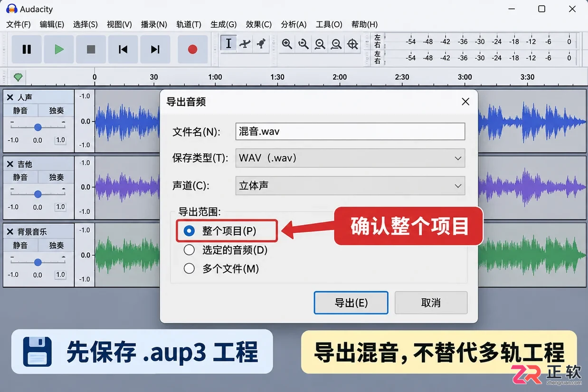
Task: Open the 声道 立体声 dropdown
Action: point(350,186)
